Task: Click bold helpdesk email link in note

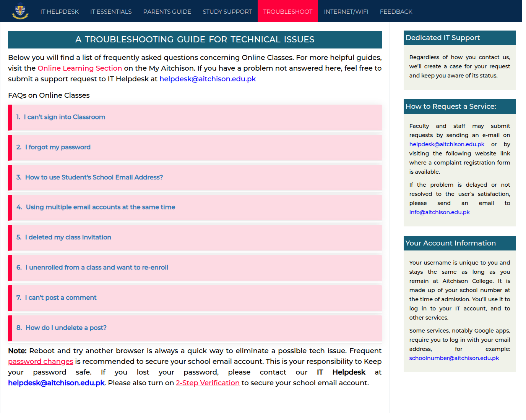Action: pos(56,383)
